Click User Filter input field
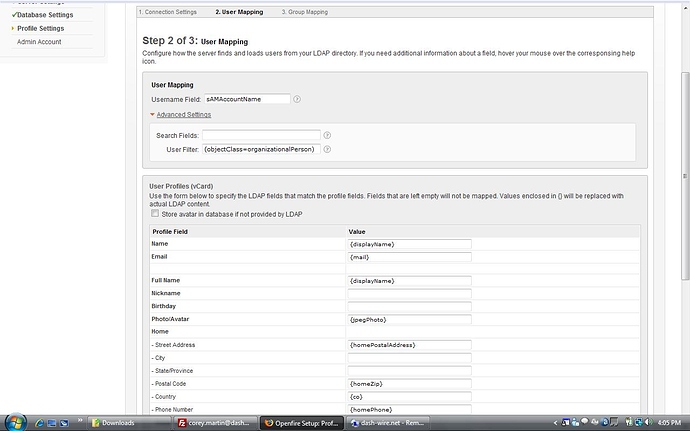Screen dimensions: 690x431 (x=261, y=149)
